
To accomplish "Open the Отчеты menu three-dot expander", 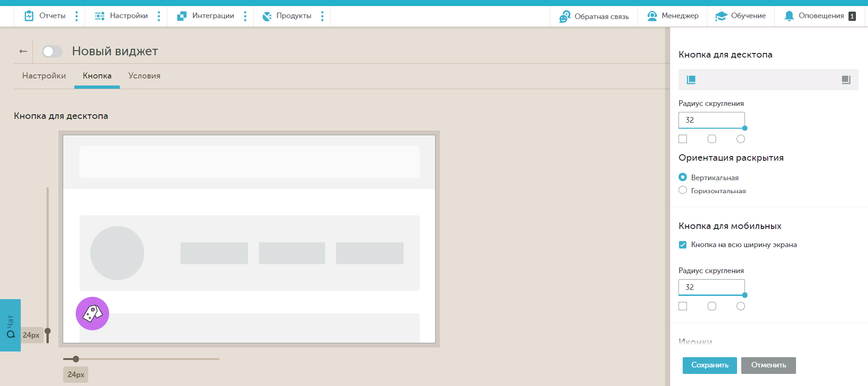I will (77, 16).
